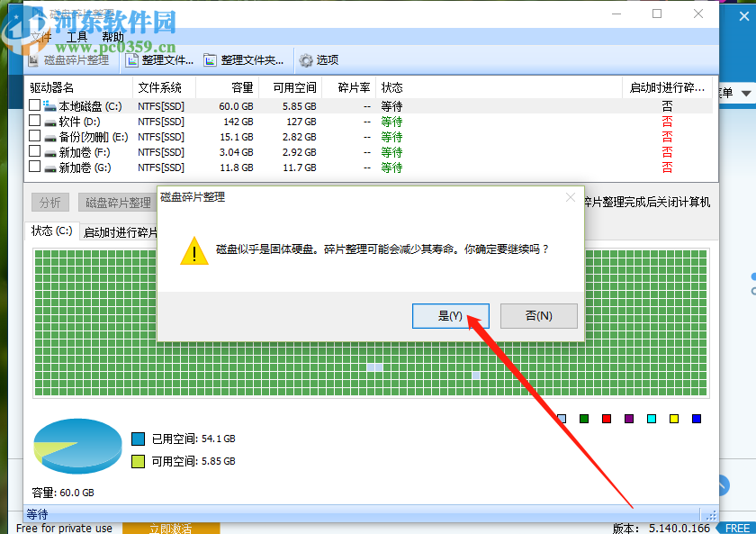Select 142 GB capacity cell
The width and height of the screenshot is (756, 534).
coord(238,122)
